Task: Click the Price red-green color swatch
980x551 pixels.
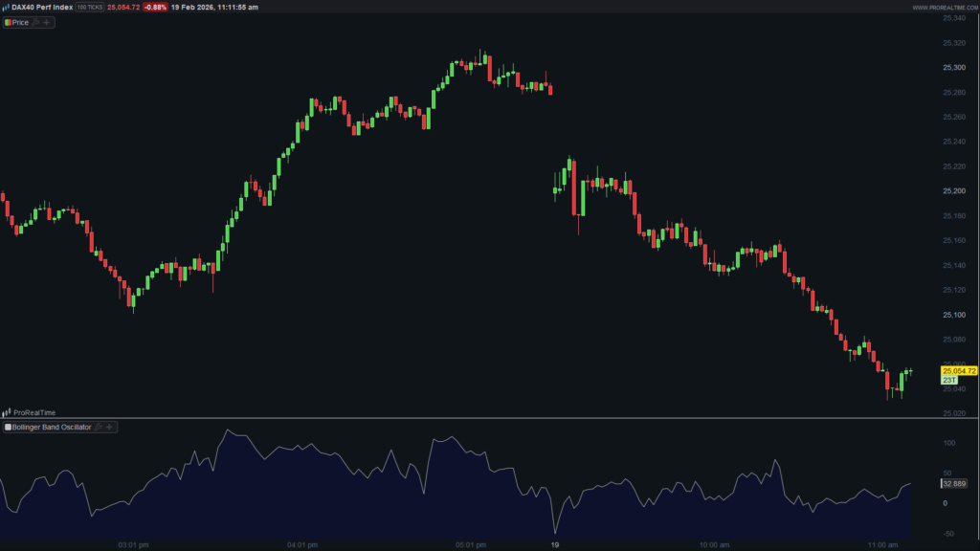Action: (x=8, y=23)
